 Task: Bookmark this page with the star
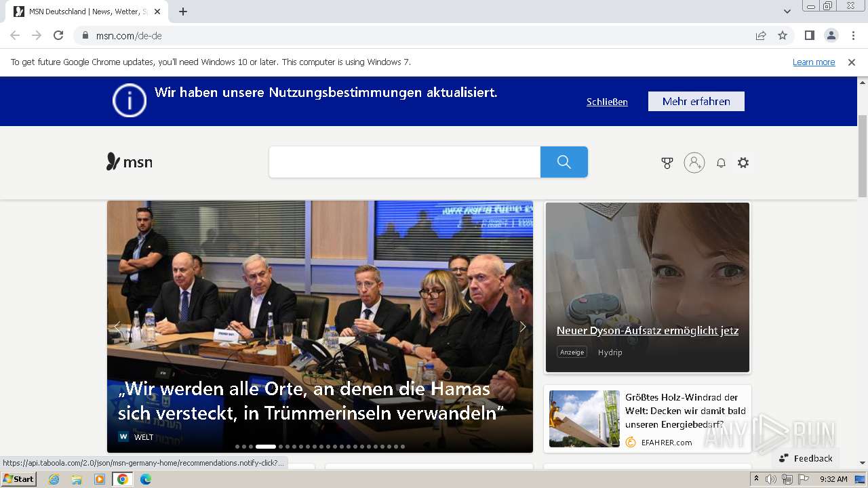(783, 35)
